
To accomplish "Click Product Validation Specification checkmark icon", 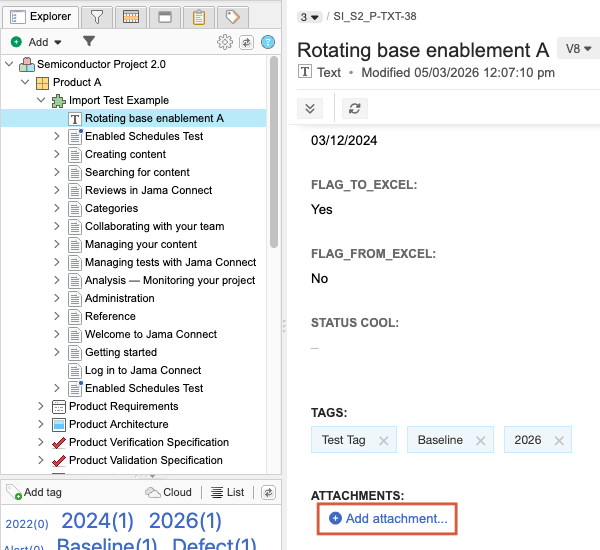I will (59, 461).
